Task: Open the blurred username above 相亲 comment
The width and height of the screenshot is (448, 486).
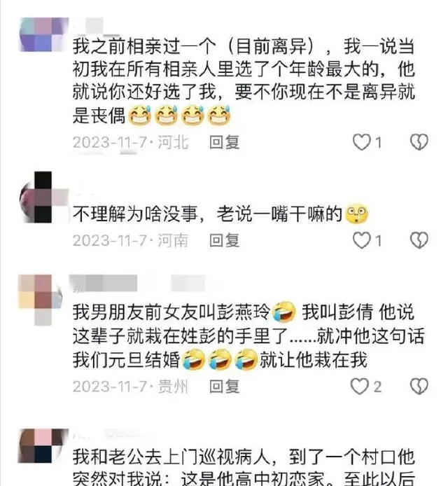Action: tap(97, 26)
